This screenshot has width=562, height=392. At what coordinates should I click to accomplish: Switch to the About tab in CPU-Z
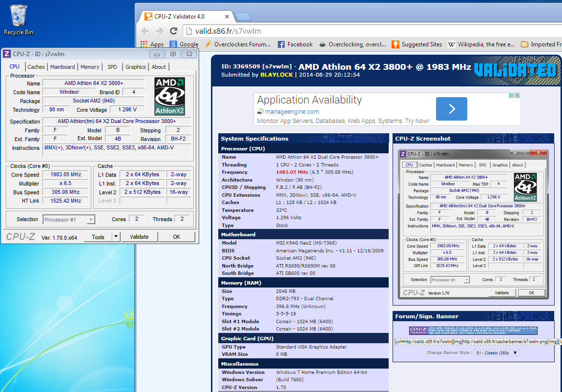(x=158, y=67)
